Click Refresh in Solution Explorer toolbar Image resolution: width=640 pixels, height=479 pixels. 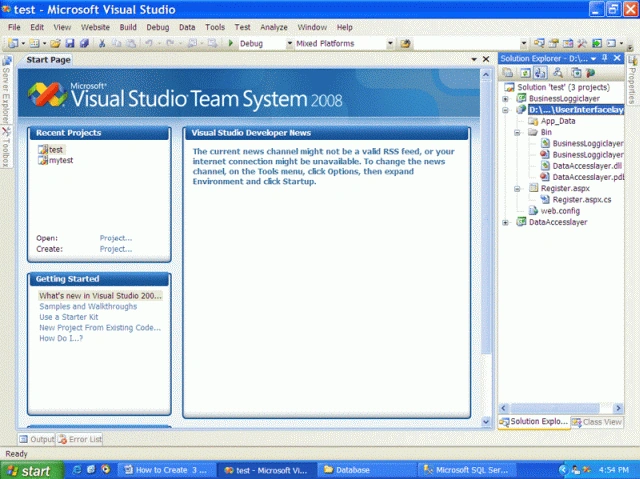[525, 73]
